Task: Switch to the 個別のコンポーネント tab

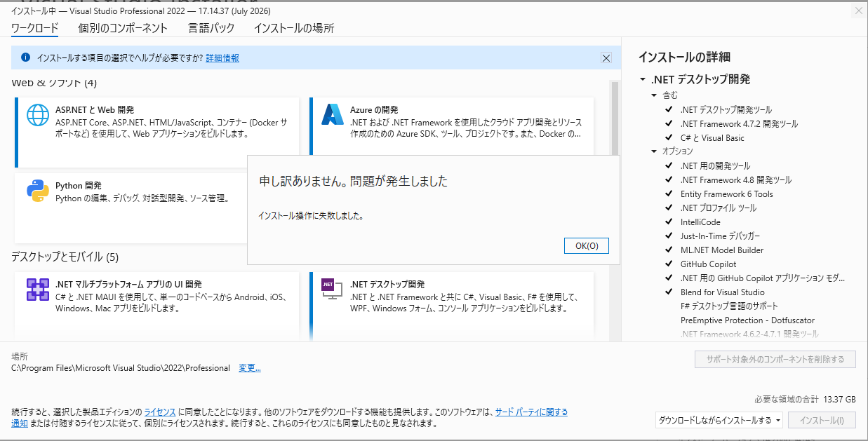Action: tap(123, 28)
